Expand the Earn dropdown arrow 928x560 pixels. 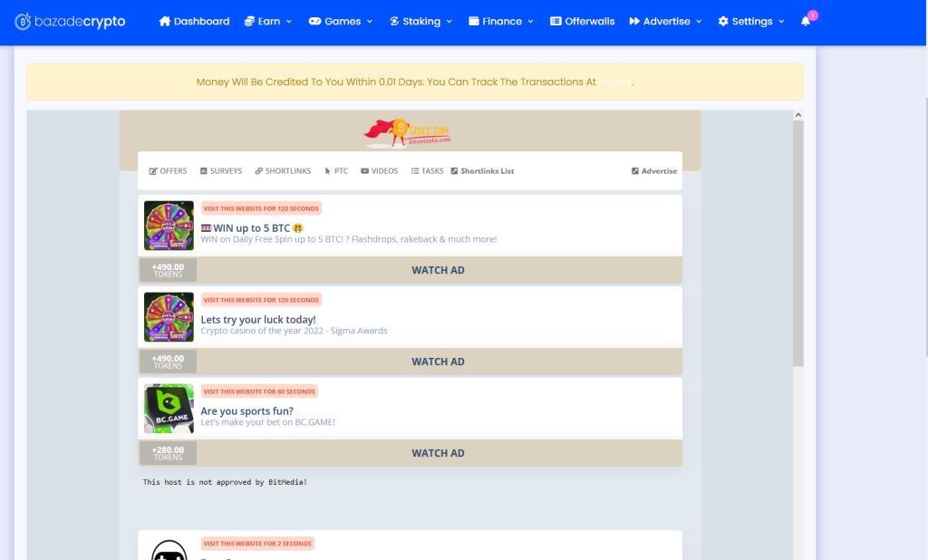tap(289, 22)
